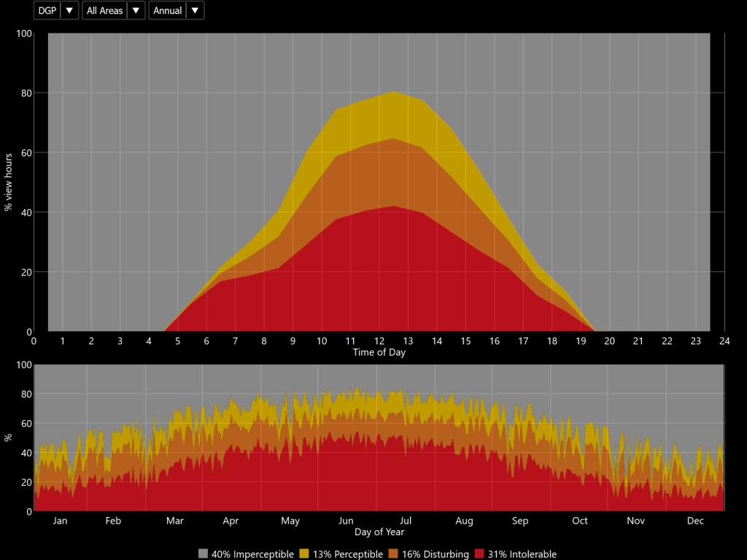Click the yellow Perceptible legend swatch
The image size is (747, 560).
(305, 554)
